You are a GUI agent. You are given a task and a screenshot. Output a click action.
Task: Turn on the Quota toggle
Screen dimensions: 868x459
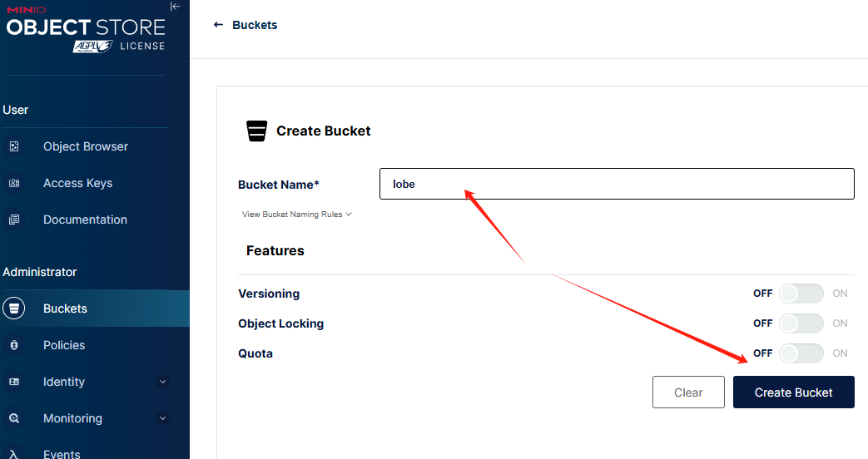coord(801,353)
